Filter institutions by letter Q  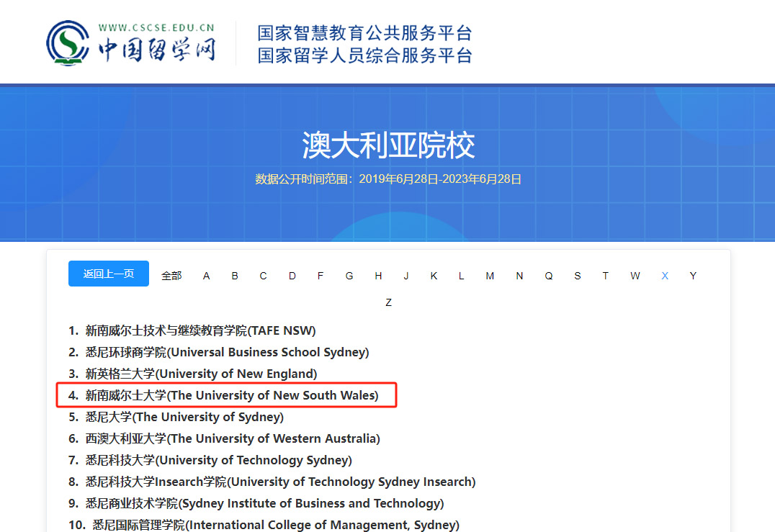[549, 276]
